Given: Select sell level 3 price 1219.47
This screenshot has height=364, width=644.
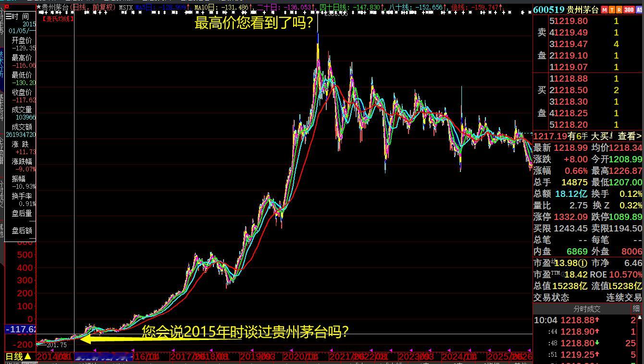Looking at the screenshot, I should [x=571, y=44].
